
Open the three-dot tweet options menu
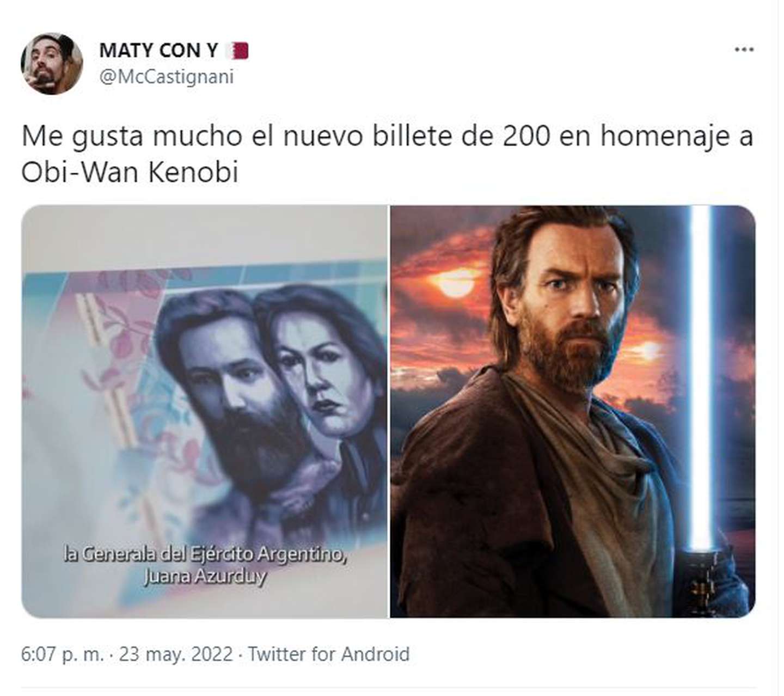(744, 50)
